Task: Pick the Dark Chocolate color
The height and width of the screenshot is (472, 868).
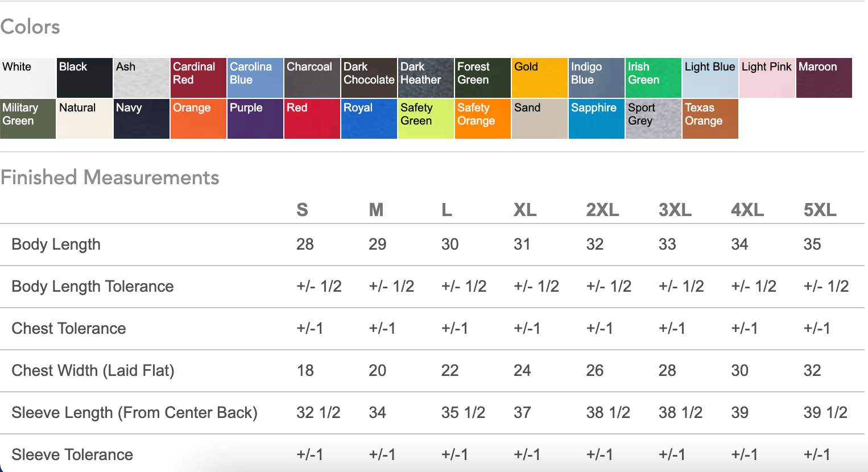Action: click(x=369, y=78)
